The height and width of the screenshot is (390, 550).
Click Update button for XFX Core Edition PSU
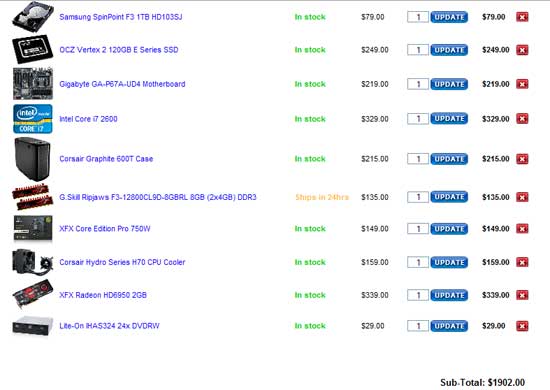click(449, 229)
